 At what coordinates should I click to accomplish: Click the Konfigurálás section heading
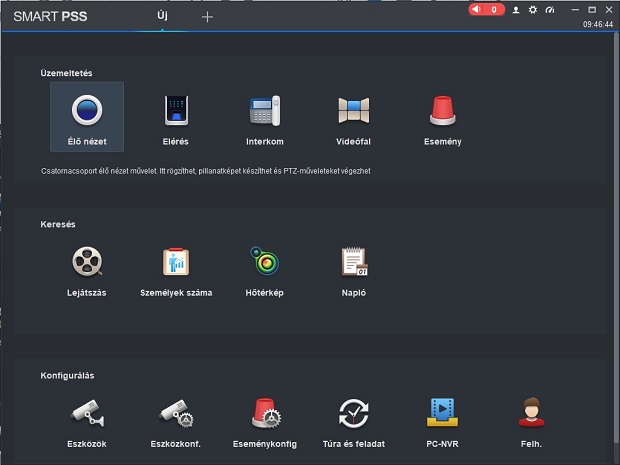click(67, 376)
